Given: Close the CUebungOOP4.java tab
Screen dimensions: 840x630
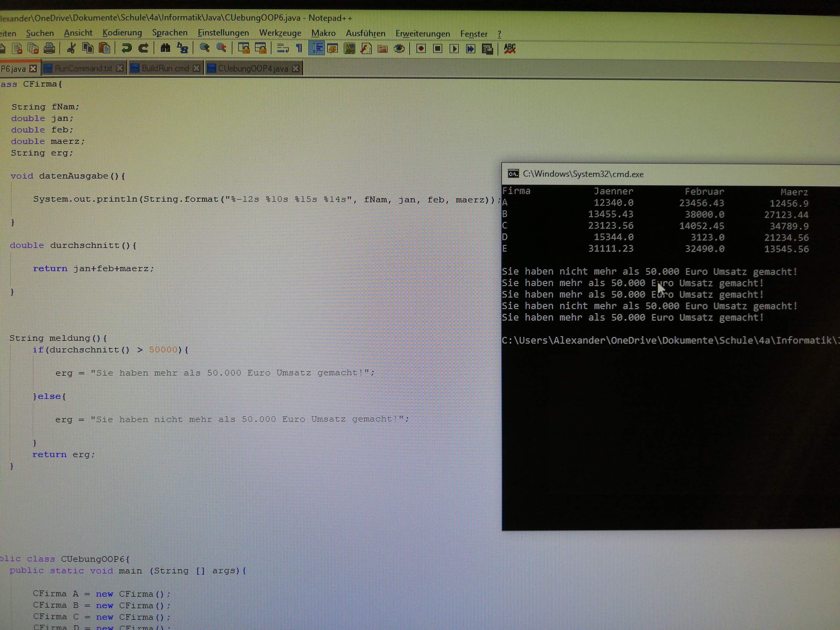Looking at the screenshot, I should coord(296,69).
